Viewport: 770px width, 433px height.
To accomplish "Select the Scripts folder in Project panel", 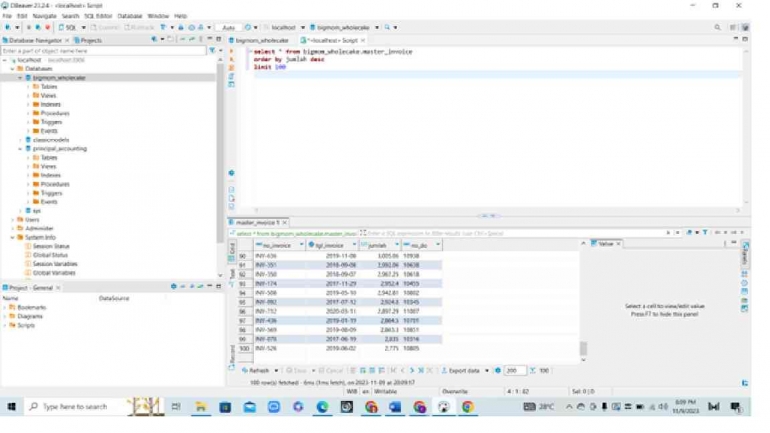I will 26,325.
